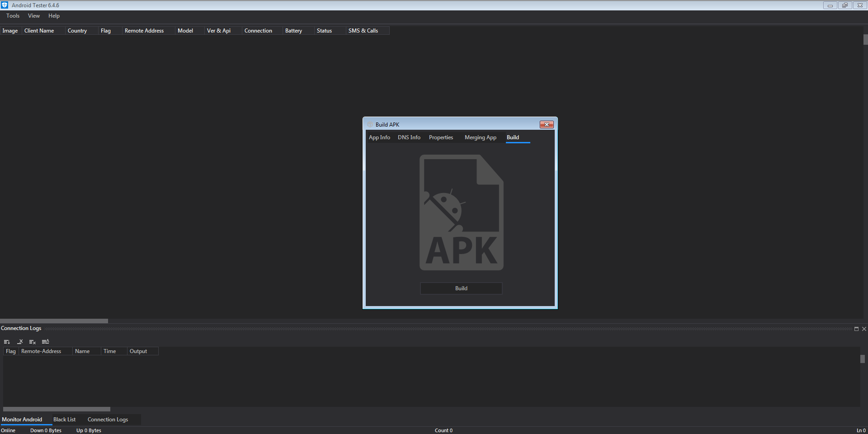The height and width of the screenshot is (434, 868).
Task: Restore down the Android Tester window
Action: (845, 5)
